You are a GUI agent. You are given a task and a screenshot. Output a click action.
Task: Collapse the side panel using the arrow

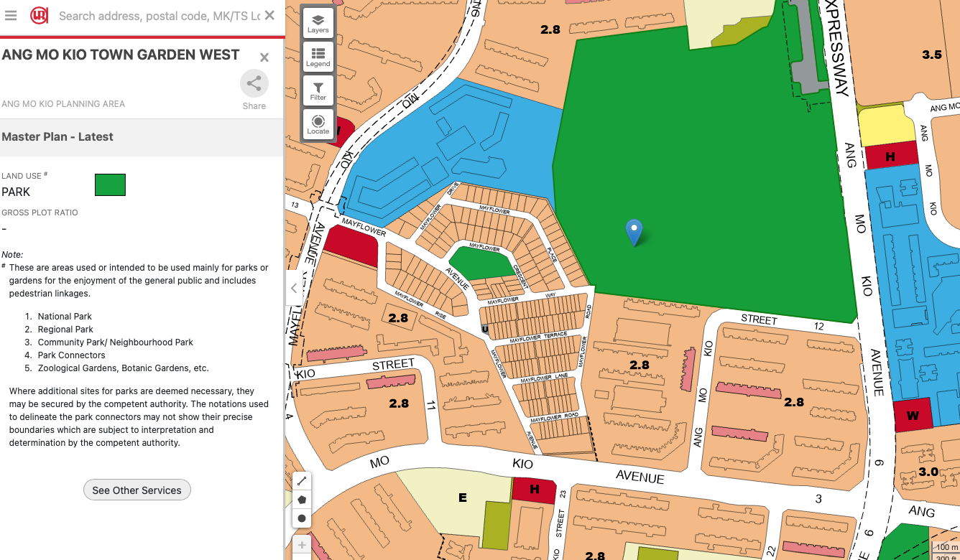pyautogui.click(x=293, y=289)
